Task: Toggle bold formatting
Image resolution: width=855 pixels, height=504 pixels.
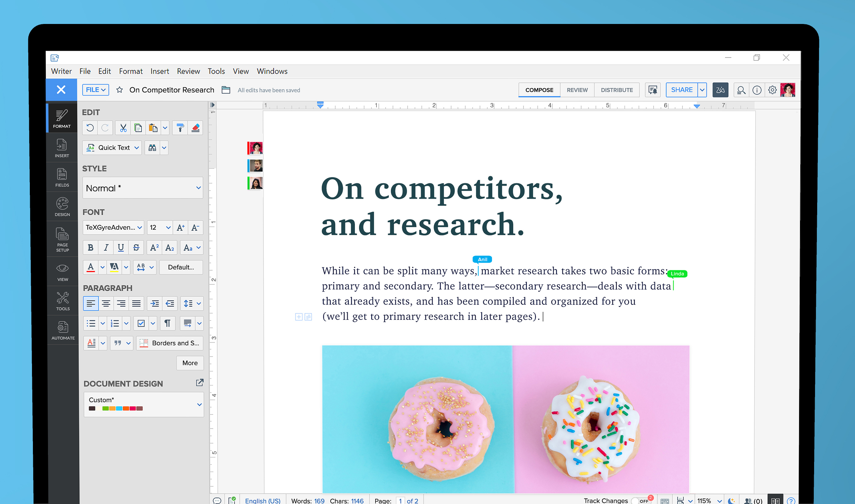Action: 90,248
